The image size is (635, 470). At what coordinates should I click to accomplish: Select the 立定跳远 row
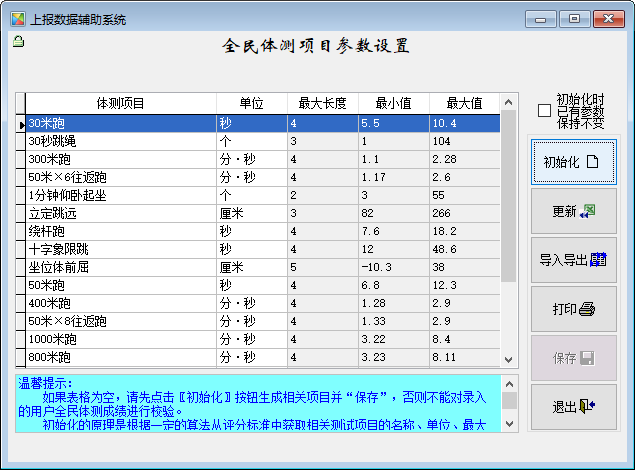coord(120,213)
